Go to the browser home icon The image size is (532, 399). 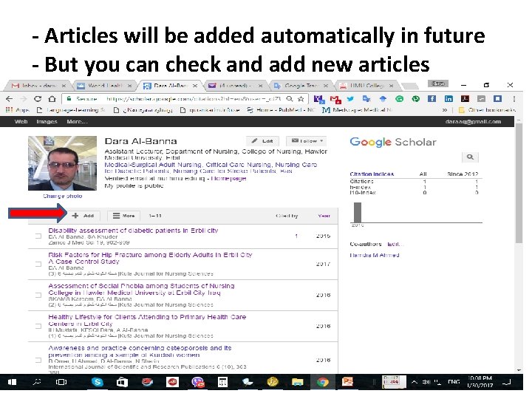coord(52,99)
